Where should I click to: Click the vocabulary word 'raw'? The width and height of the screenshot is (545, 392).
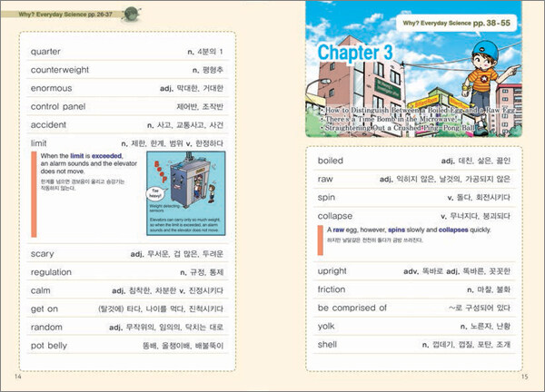click(325, 179)
